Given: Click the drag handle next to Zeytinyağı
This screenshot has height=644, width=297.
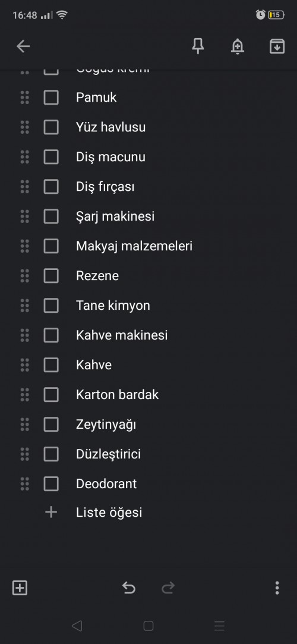Looking at the screenshot, I should coord(24,424).
